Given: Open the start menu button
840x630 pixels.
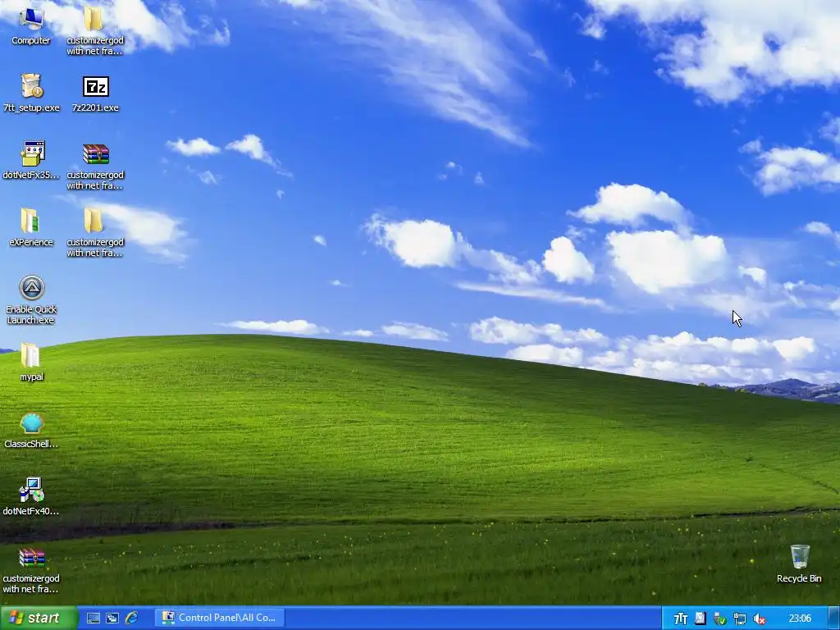Looking at the screenshot, I should click(x=39, y=619).
